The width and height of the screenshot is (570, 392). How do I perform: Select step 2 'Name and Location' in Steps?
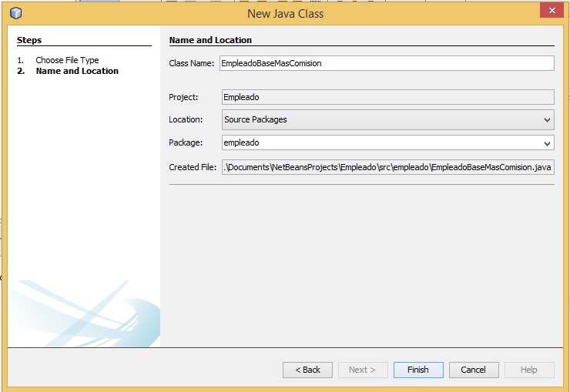point(77,71)
